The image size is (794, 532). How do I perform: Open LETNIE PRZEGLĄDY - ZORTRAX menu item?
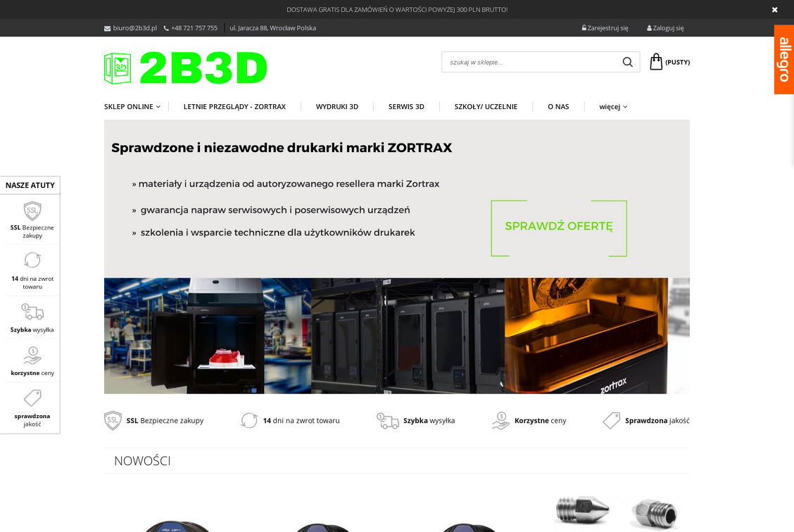point(234,106)
